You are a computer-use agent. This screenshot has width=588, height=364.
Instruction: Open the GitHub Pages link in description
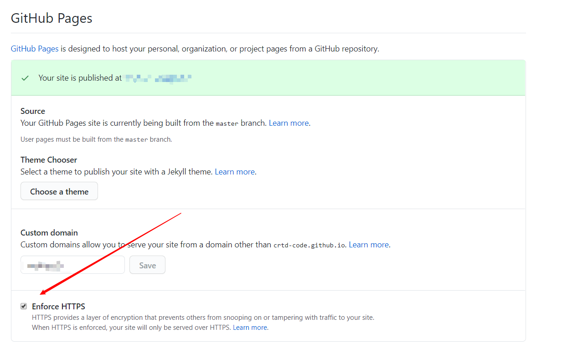35,48
